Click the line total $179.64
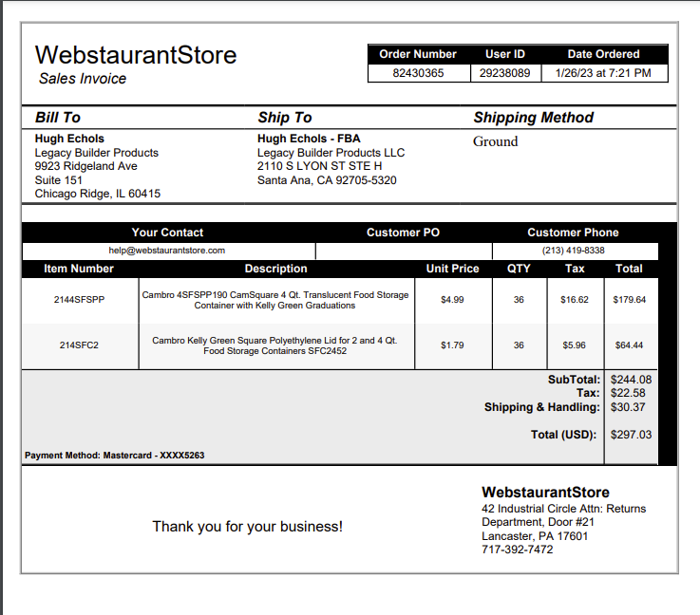 (629, 300)
